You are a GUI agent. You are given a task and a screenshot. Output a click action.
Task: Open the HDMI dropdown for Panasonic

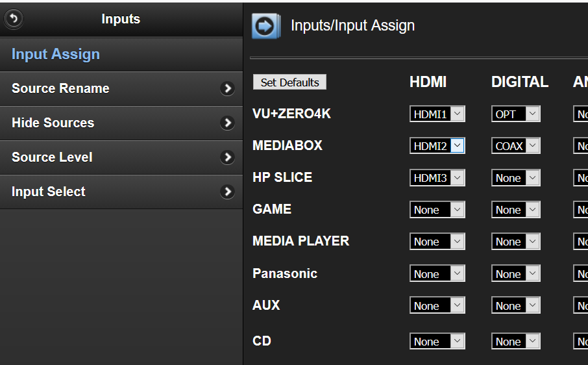tap(437, 274)
